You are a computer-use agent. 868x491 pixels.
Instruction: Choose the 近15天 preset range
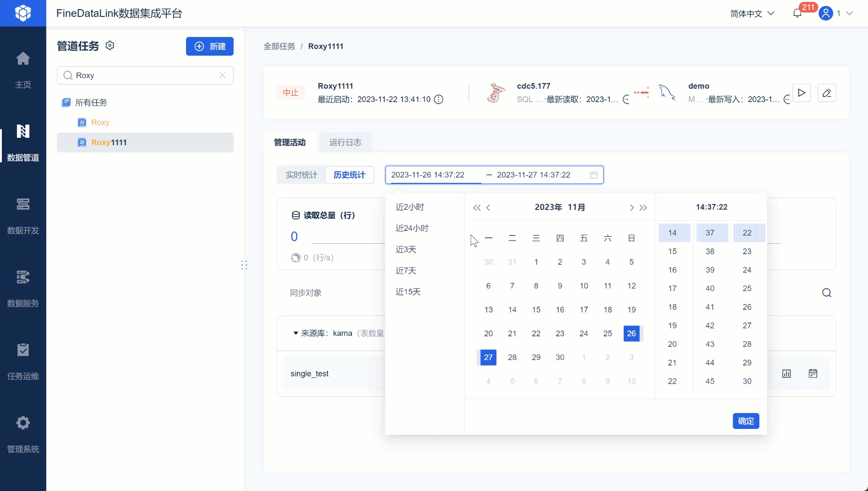[x=408, y=292]
